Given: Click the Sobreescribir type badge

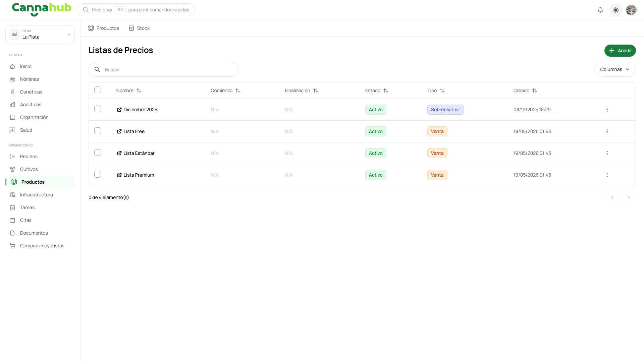Looking at the screenshot, I should pyautogui.click(x=445, y=110).
